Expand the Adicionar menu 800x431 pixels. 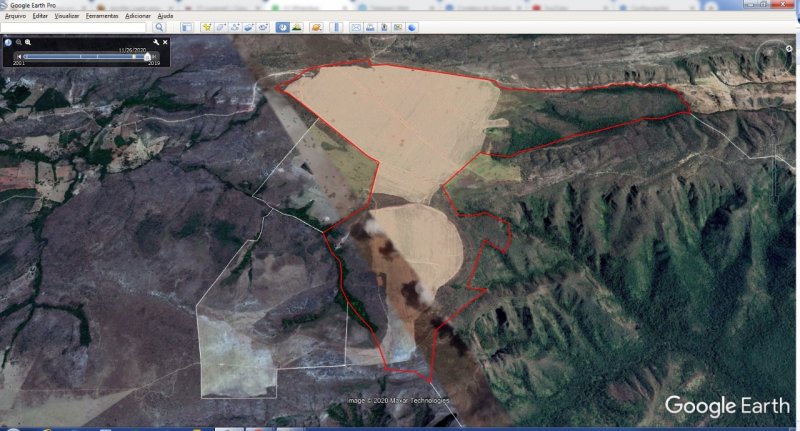pos(138,16)
